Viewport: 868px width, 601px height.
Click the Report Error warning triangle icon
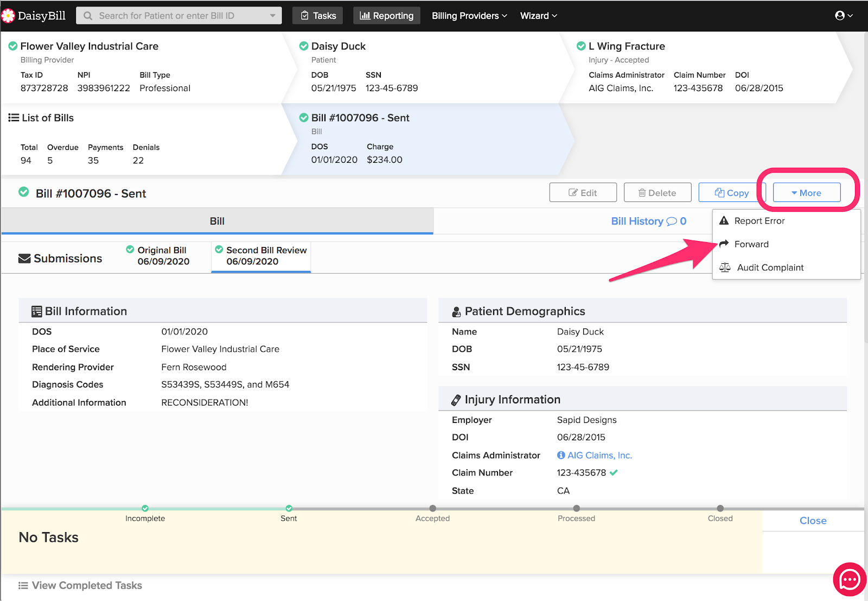click(x=724, y=220)
